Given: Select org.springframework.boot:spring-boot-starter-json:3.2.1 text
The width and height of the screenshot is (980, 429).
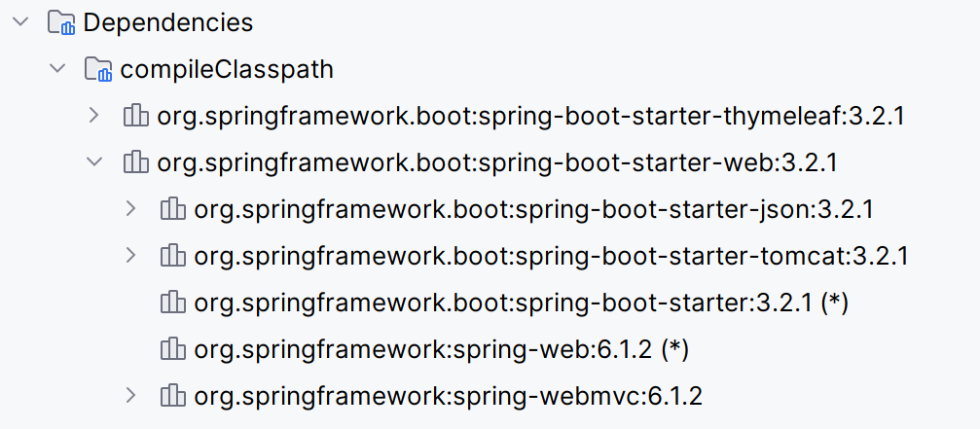Looking at the screenshot, I should click(533, 209).
